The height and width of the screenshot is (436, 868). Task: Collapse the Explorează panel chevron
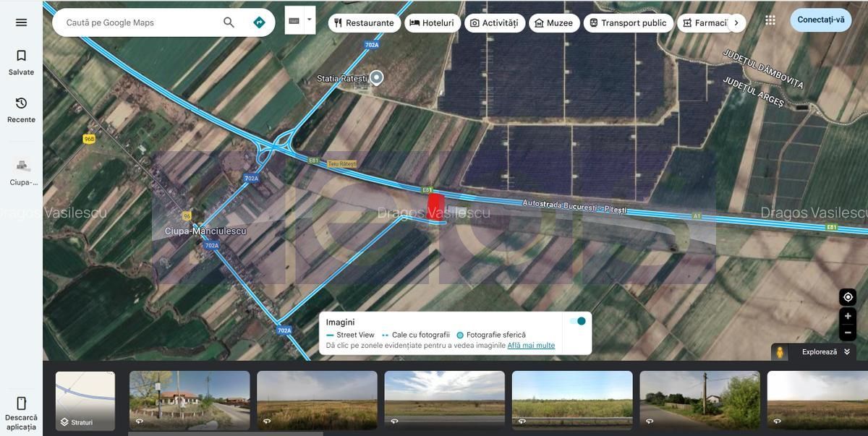845,351
